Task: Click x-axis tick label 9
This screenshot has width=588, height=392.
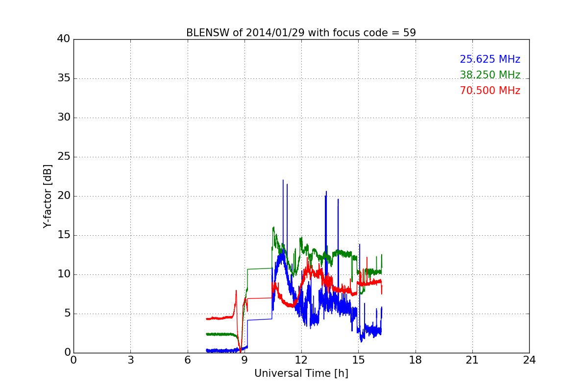Action: point(244,360)
